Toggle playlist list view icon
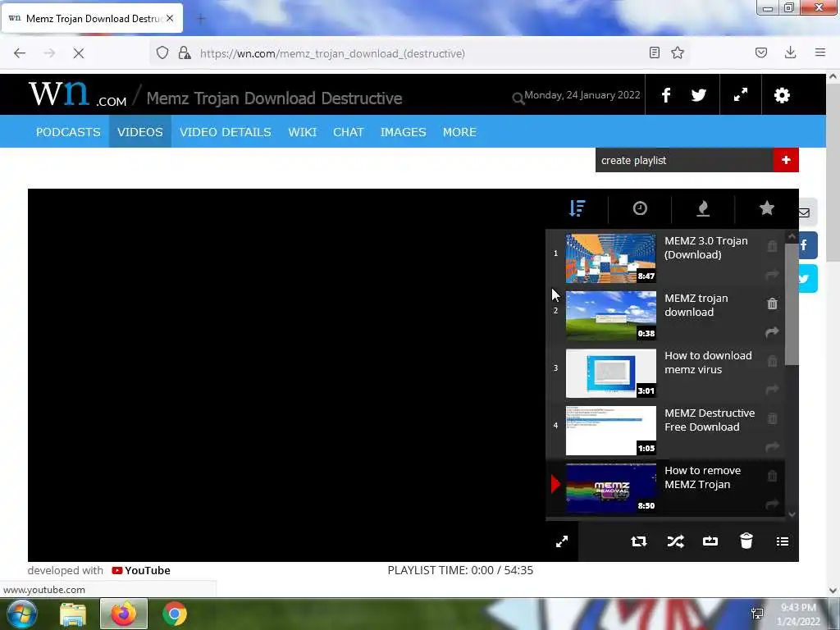 pyautogui.click(x=782, y=541)
